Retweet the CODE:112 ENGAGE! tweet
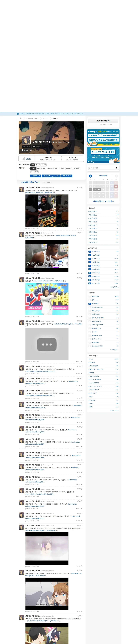The width and height of the screenshot is (138, 644). click(79, 386)
